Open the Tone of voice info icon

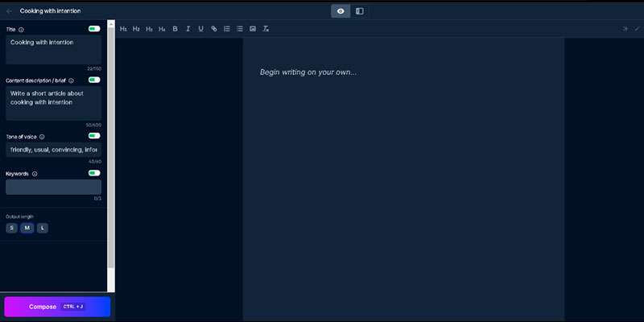pyautogui.click(x=42, y=137)
